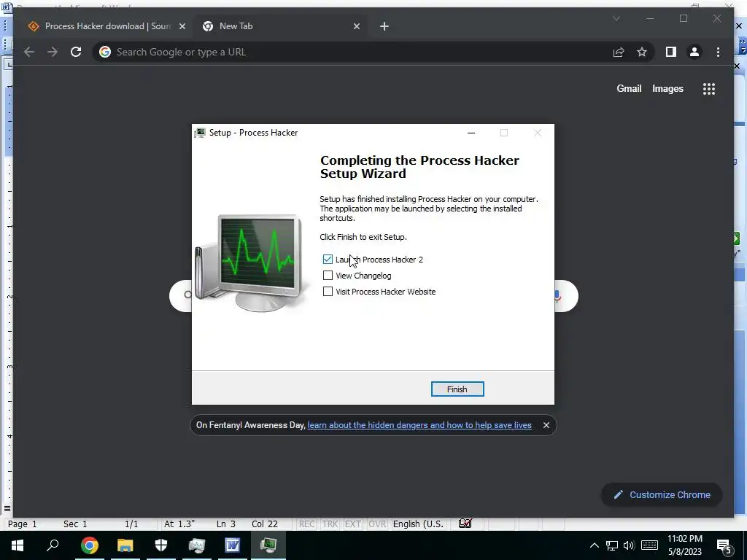The height and width of the screenshot is (560, 747).
Task: Click spelling check icon in Word status bar
Action: click(x=465, y=524)
